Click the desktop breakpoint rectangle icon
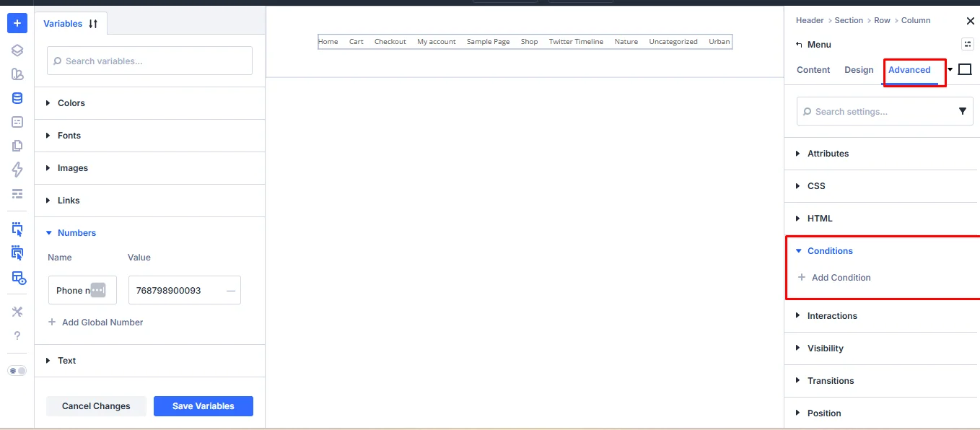The width and height of the screenshot is (980, 430). [965, 69]
